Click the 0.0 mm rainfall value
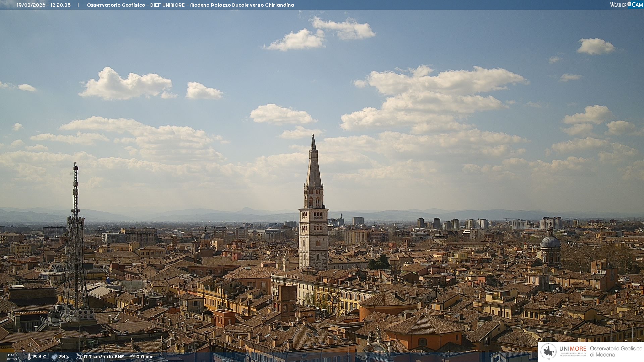 [145, 357]
